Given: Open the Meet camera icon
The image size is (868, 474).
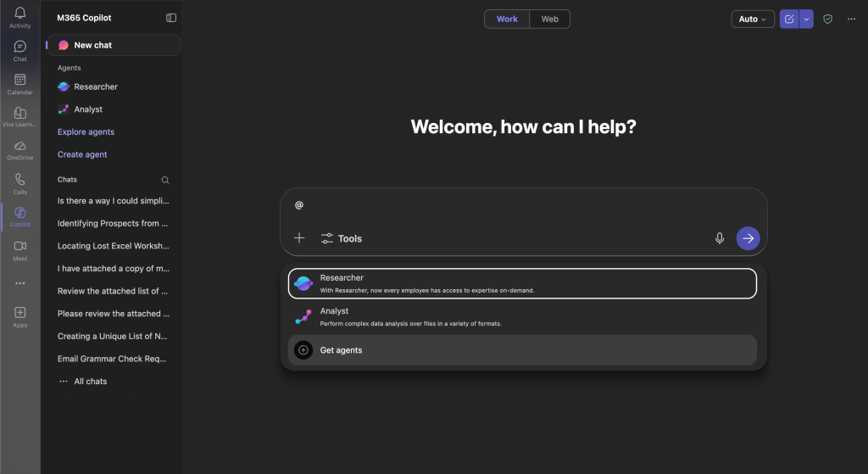Looking at the screenshot, I should click(20, 246).
